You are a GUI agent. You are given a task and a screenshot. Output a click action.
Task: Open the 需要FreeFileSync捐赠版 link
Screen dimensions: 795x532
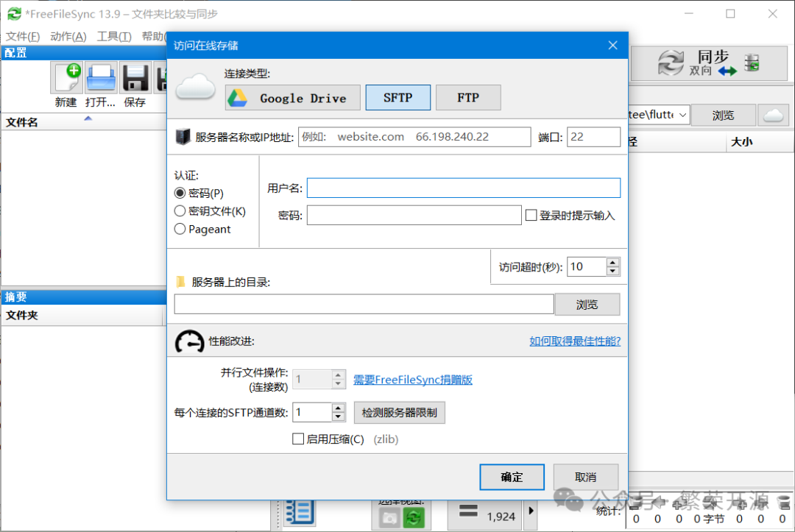point(413,380)
